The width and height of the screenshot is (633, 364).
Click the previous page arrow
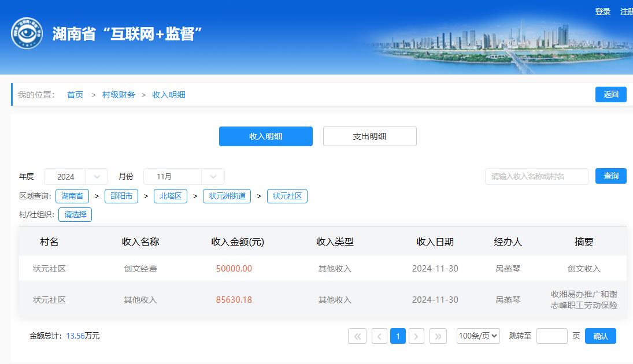pos(379,336)
